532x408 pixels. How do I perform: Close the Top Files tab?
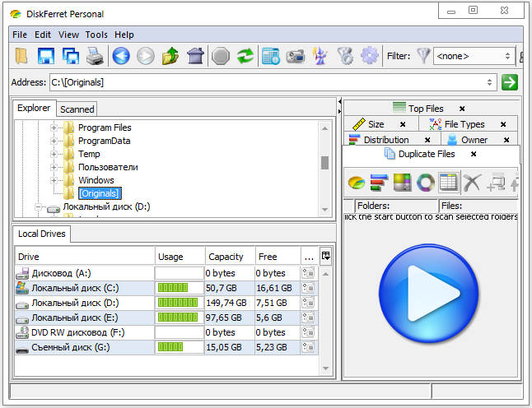462,109
